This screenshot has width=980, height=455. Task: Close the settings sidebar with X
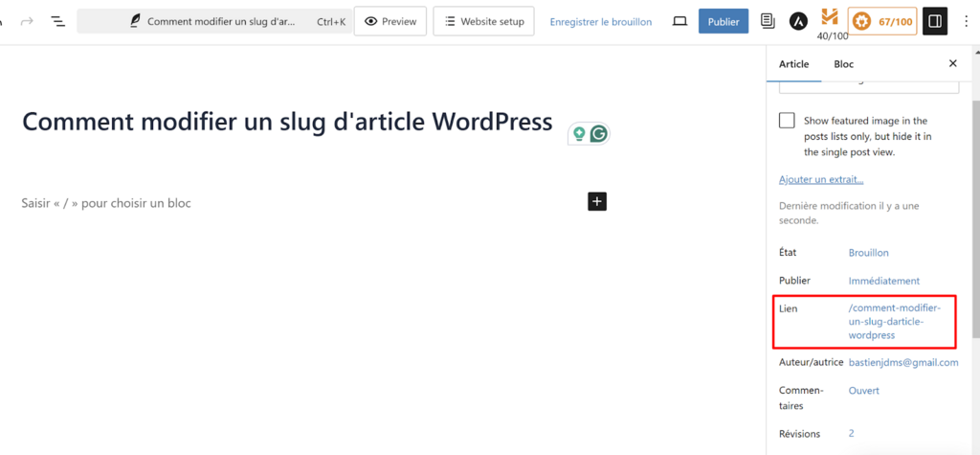pyautogui.click(x=952, y=63)
